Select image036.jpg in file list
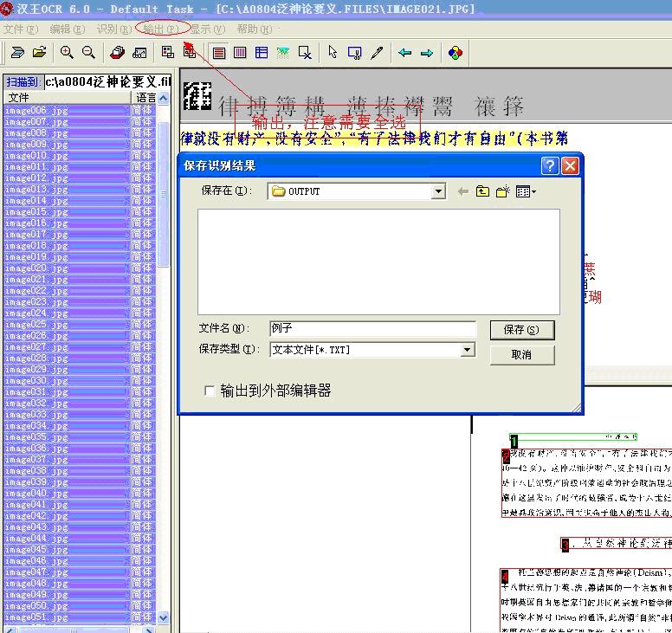Image resolution: width=672 pixels, height=633 pixels. coord(80,449)
